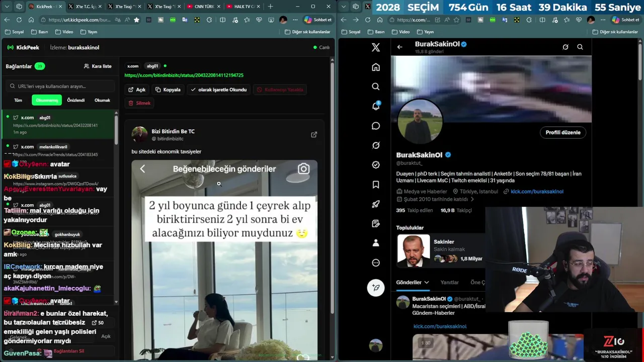Open Diğer sık kullanılanlar folder in left browser
644x362 pixels.
click(x=307, y=32)
